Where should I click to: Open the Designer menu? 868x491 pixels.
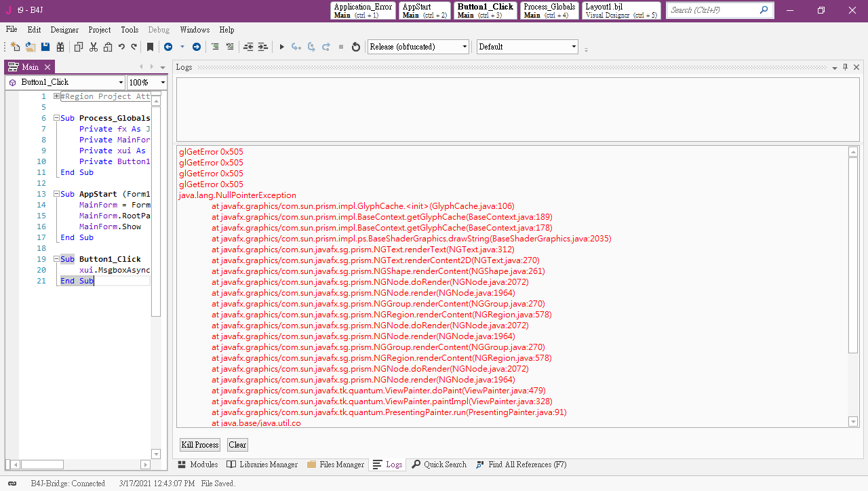[x=64, y=30]
